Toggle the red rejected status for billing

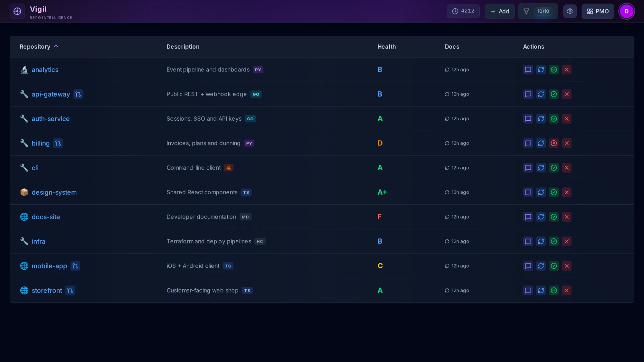click(554, 143)
